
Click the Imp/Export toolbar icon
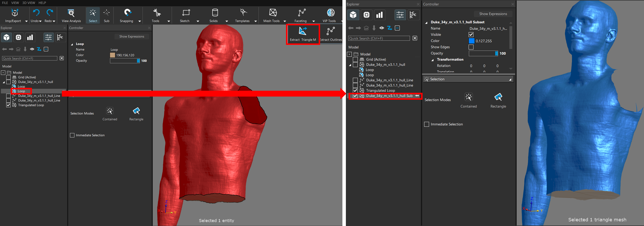[x=15, y=13]
